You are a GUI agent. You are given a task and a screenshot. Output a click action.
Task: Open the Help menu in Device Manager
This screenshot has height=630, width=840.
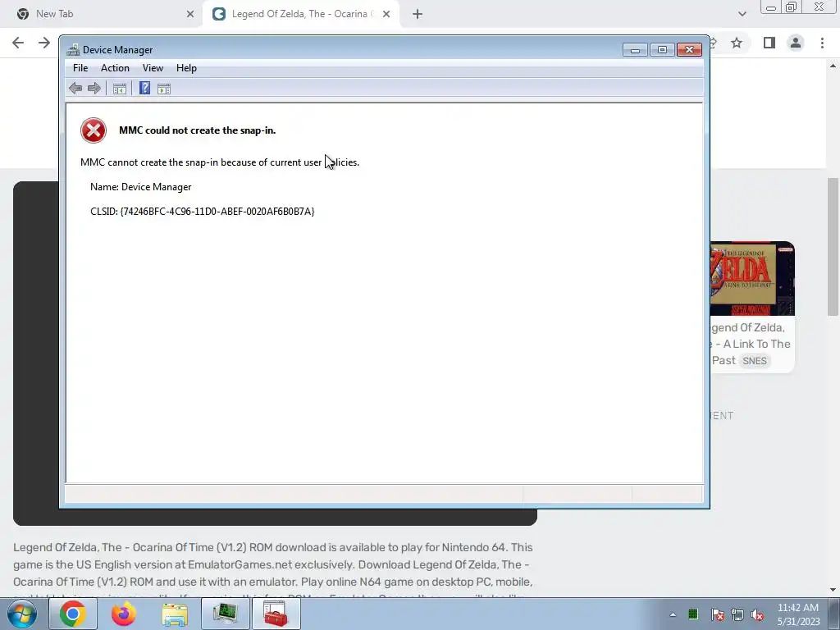tap(186, 68)
